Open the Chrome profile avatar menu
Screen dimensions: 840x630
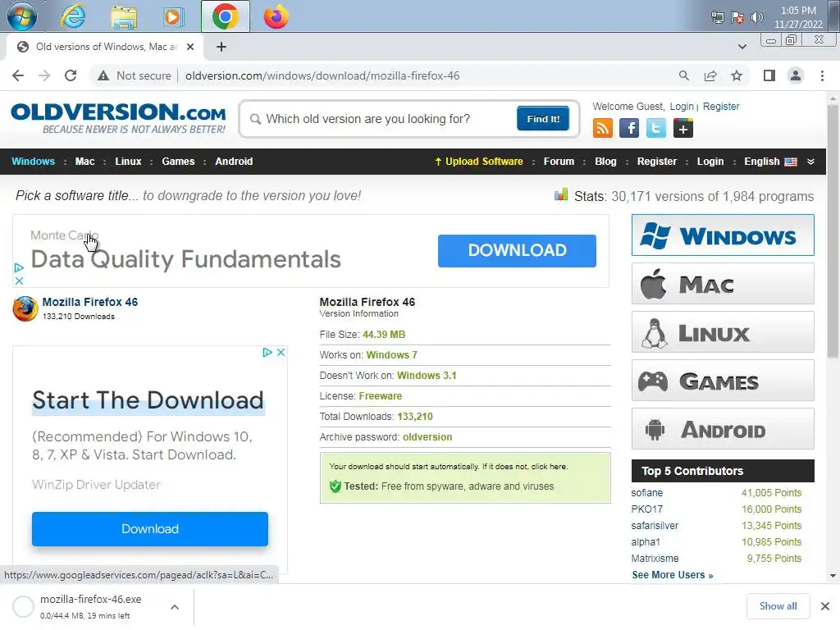(x=796, y=75)
